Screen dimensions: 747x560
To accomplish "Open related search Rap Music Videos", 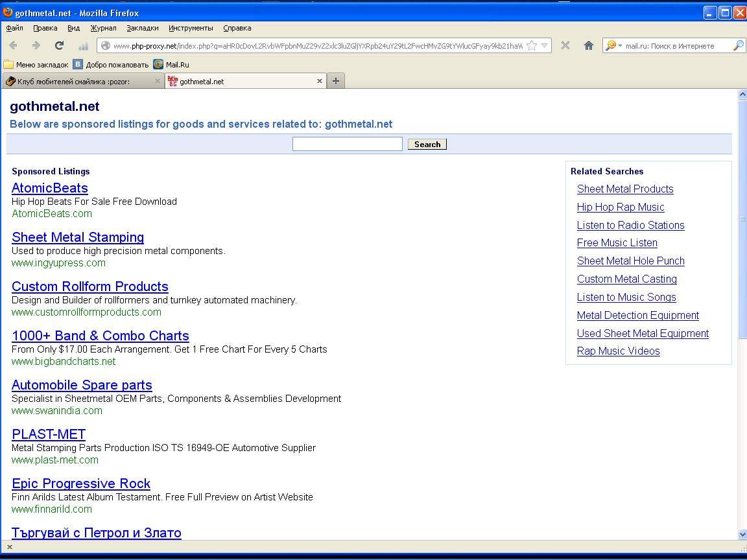I will coord(618,351).
